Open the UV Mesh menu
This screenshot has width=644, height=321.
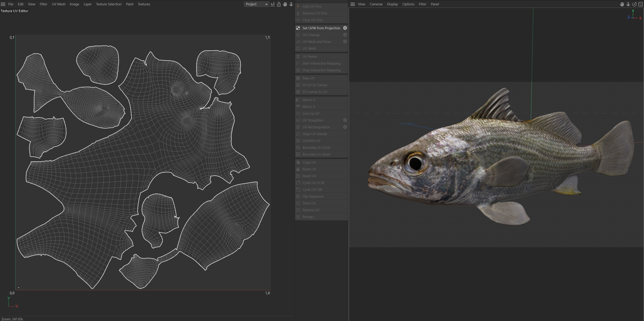click(x=59, y=4)
